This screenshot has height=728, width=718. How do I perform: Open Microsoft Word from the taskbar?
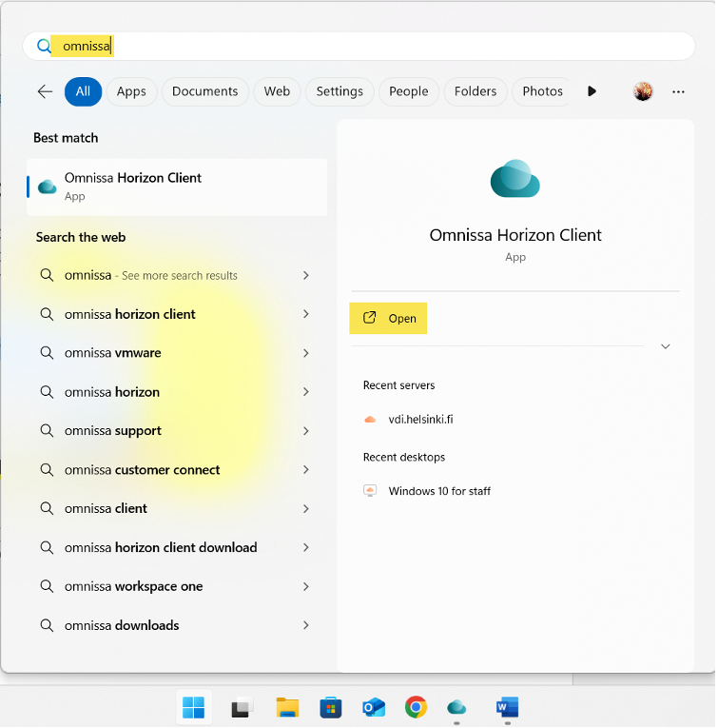click(507, 708)
